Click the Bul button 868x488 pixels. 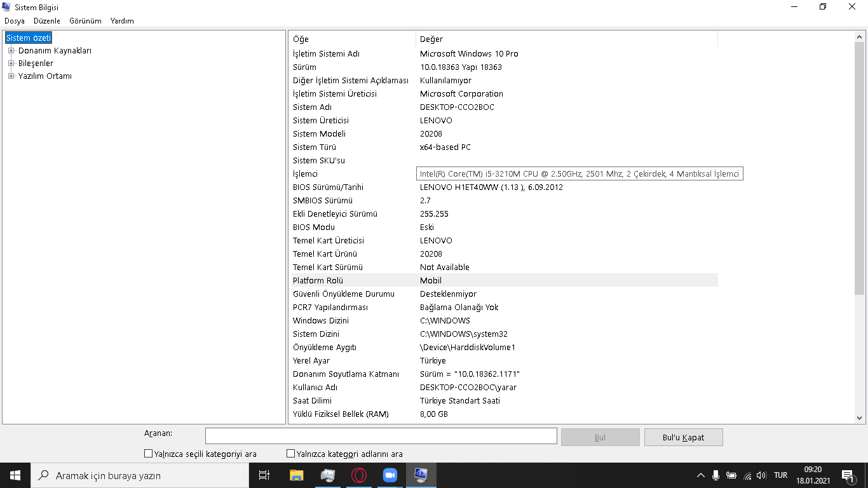[600, 437]
